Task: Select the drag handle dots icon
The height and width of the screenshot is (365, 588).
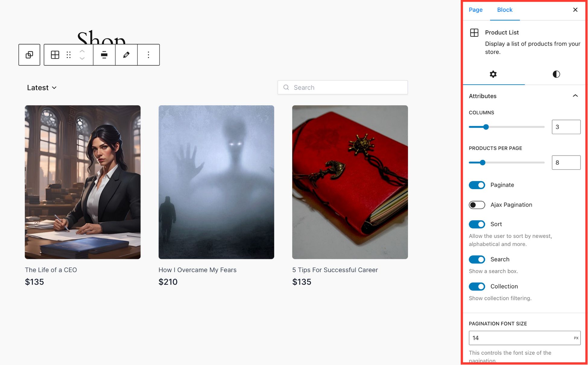Action: coord(68,54)
